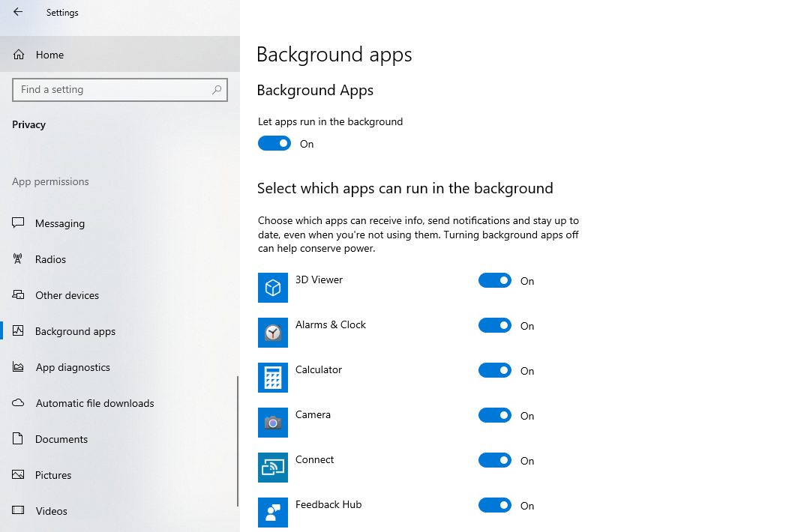Click the Feedback Hub app icon

pos(273,512)
